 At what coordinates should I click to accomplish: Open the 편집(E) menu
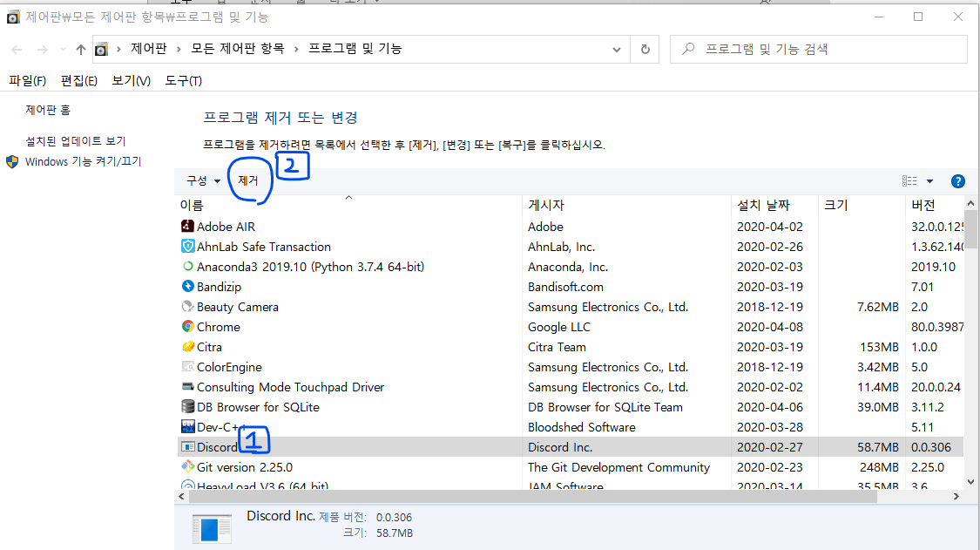(x=78, y=81)
